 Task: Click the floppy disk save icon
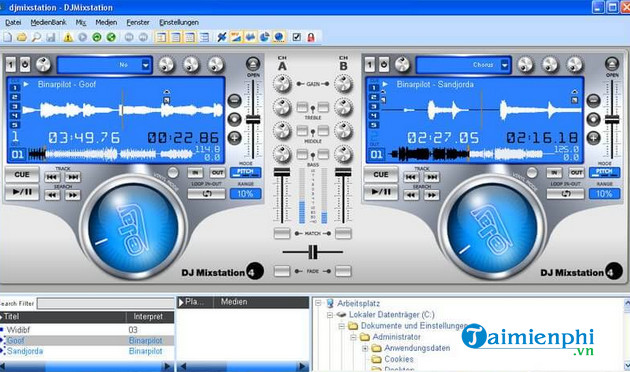51,37
